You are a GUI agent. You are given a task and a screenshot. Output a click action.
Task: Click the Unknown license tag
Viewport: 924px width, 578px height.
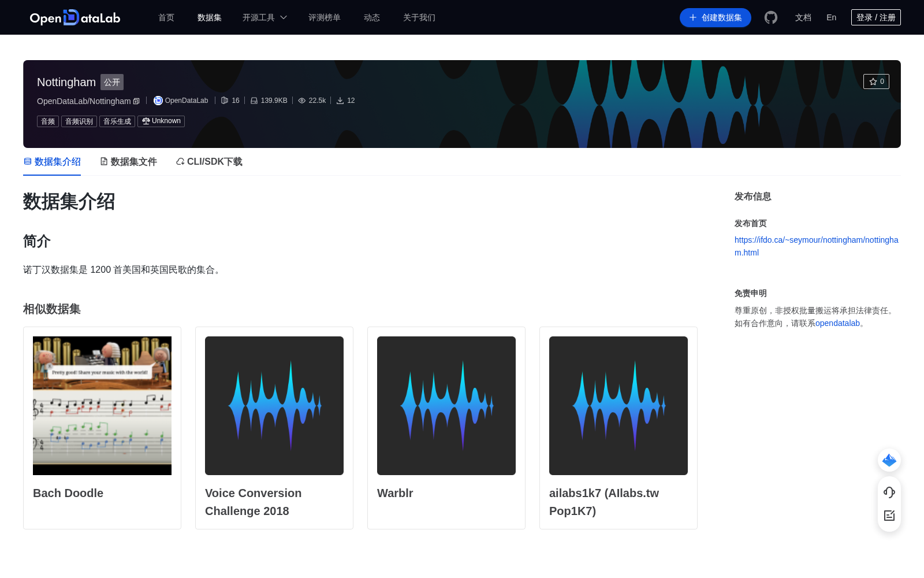[161, 121]
